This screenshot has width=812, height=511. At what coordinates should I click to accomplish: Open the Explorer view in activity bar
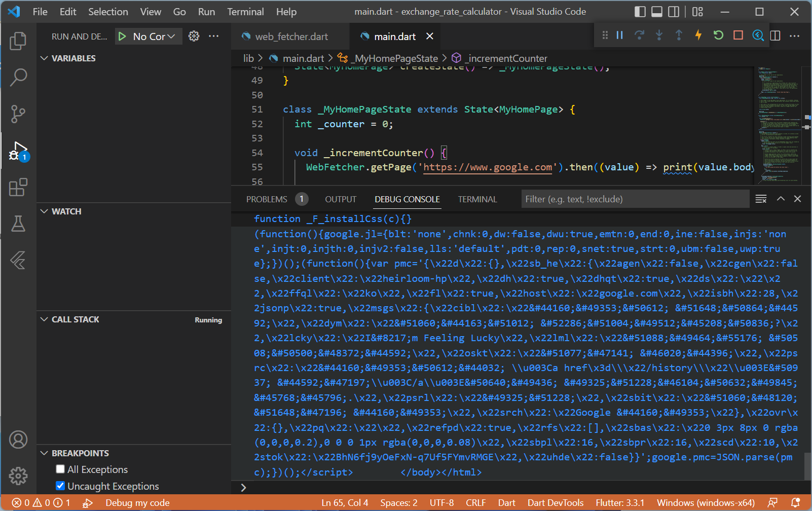click(x=18, y=41)
